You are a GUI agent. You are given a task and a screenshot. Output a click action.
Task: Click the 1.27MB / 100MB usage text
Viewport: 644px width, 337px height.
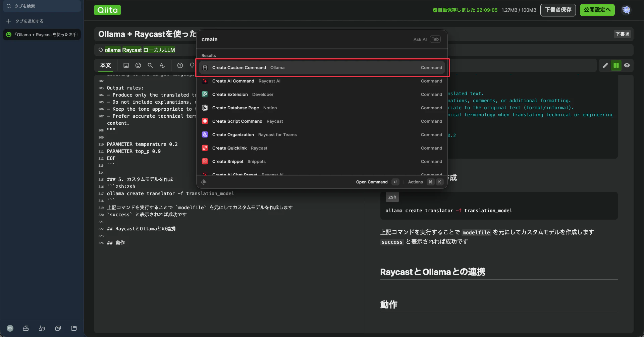pos(519,10)
